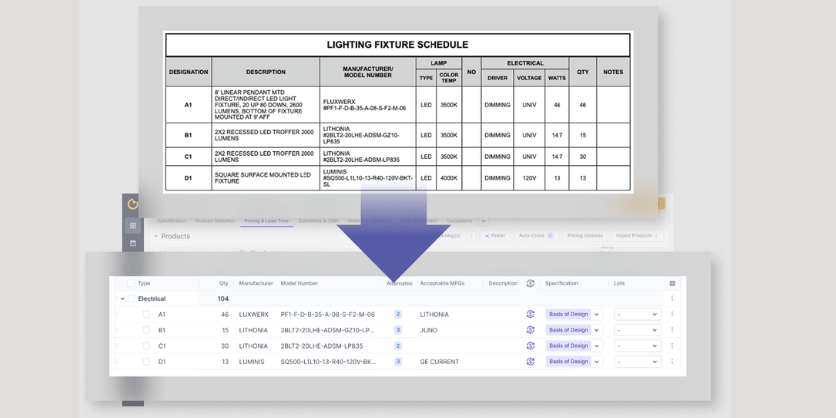The height and width of the screenshot is (418, 836).
Task: Open Lots dropdown for row B1
Action: [638, 330]
